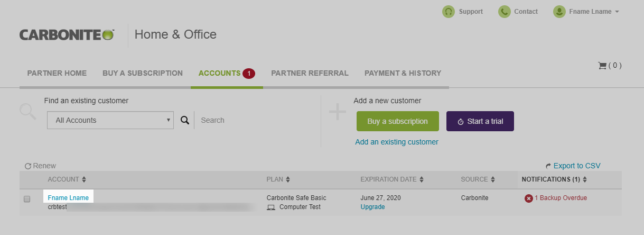Viewport: 644px width, 235px height.
Task: Click into the customer Search field
Action: (254, 120)
